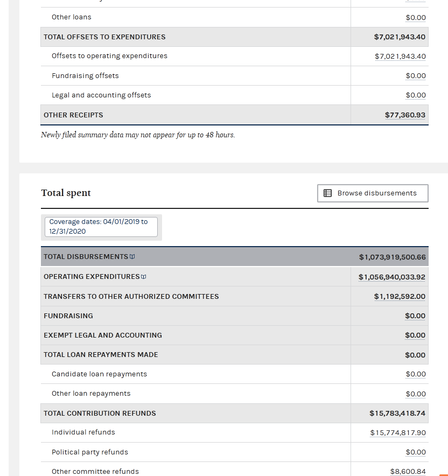Open the Fundraising offsets $0.00 amount
Viewport: 448px width, 476px height.
pos(416,76)
